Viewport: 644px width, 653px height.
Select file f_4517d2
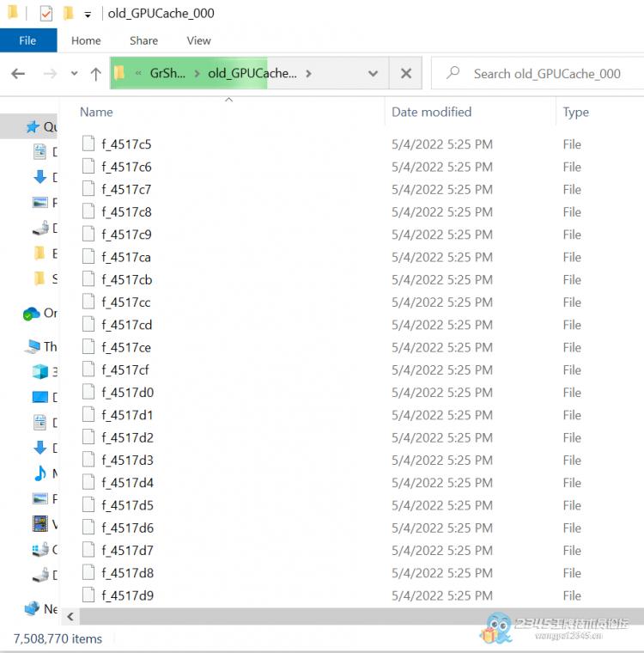(x=128, y=437)
